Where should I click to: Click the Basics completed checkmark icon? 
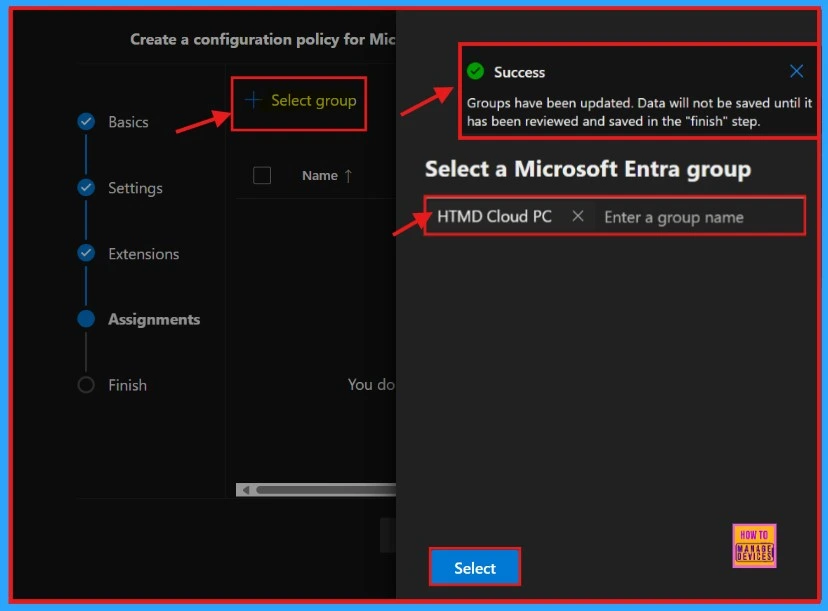(x=86, y=121)
